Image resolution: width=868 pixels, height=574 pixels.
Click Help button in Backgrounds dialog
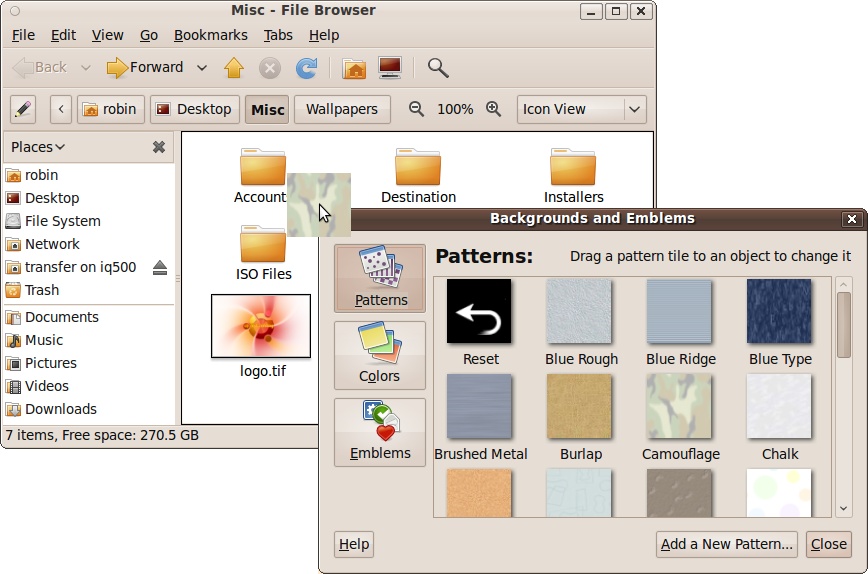click(354, 544)
